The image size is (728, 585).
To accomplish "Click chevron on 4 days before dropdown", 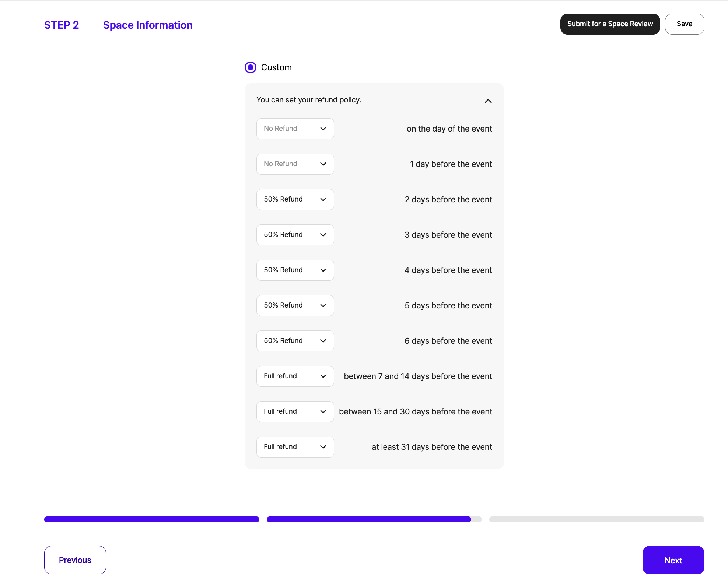I will pos(323,270).
